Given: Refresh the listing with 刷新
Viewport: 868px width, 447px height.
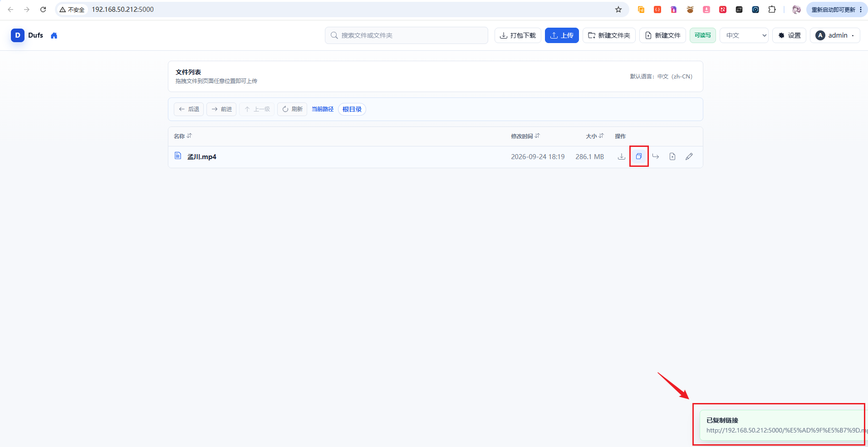Looking at the screenshot, I should (292, 109).
